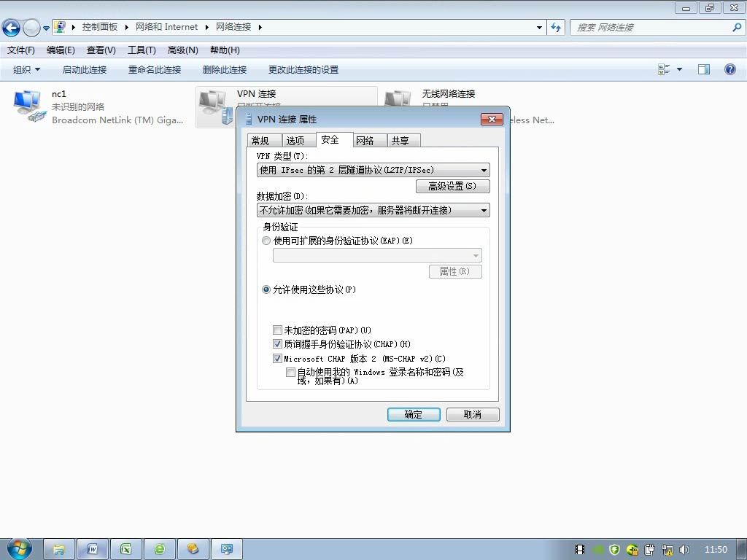Click Broadcom NetLink adapter text under nc1
The width and height of the screenshot is (747, 560).
pyautogui.click(x=117, y=120)
